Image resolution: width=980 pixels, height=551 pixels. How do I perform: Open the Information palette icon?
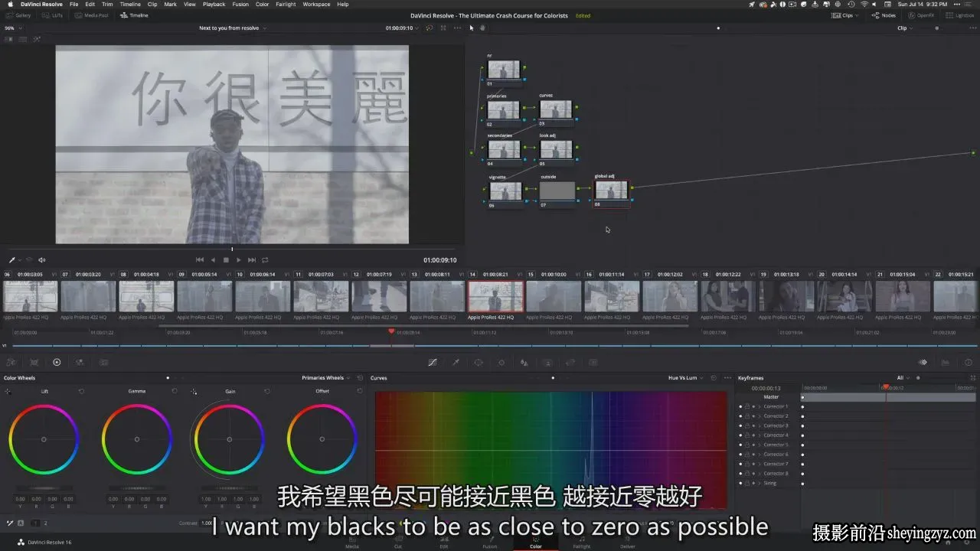click(x=969, y=362)
